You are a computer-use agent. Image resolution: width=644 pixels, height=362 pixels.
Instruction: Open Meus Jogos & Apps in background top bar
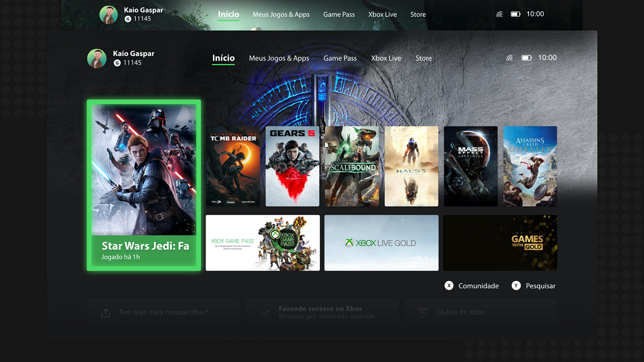coord(281,15)
